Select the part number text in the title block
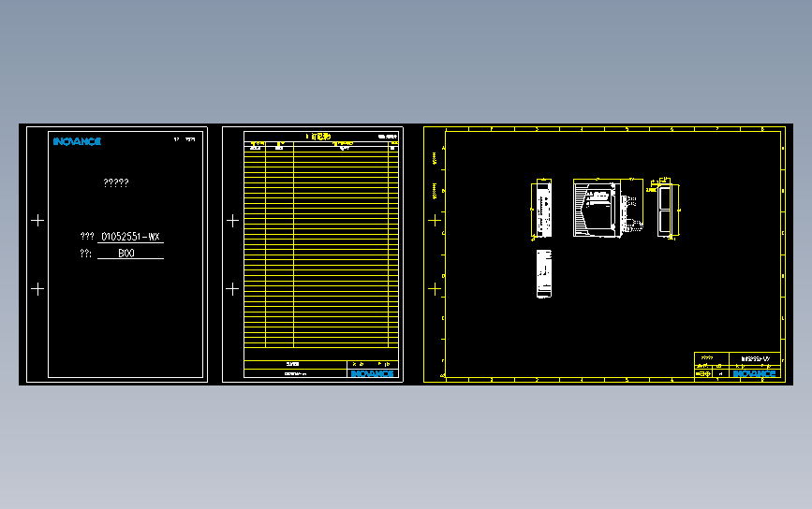Viewport: 812px width, 509px height. click(755, 358)
